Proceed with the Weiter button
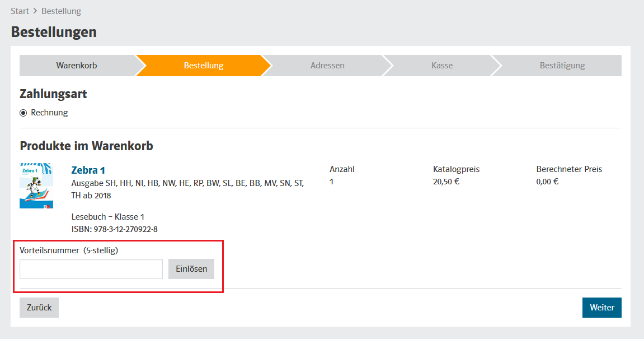The width and height of the screenshot is (644, 339). click(x=601, y=308)
